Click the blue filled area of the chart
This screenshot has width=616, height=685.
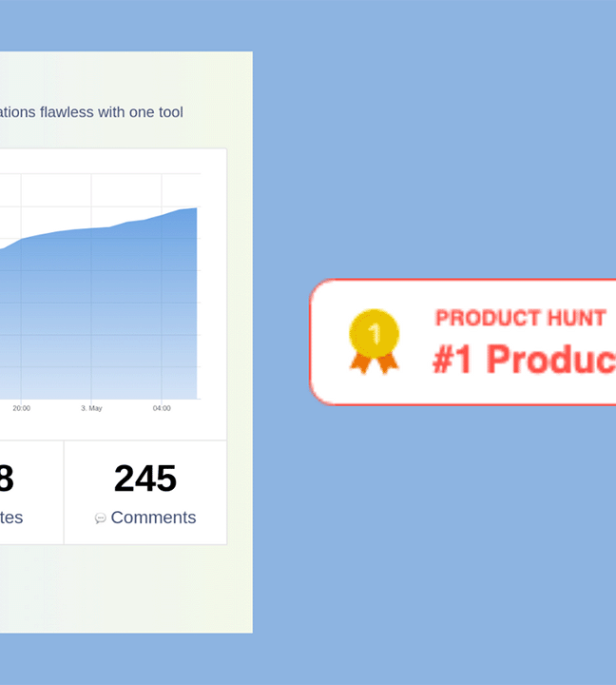click(98, 315)
